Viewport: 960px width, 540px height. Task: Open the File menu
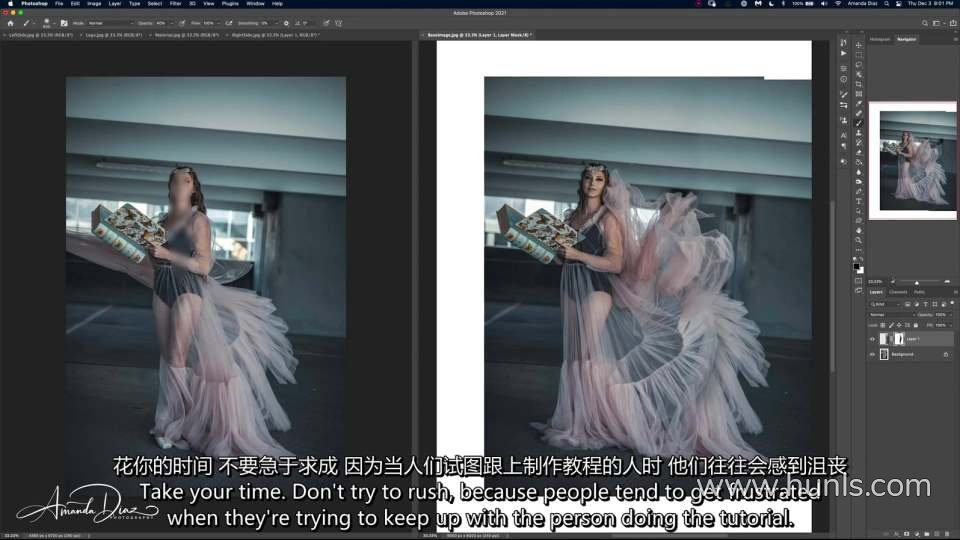tap(59, 4)
